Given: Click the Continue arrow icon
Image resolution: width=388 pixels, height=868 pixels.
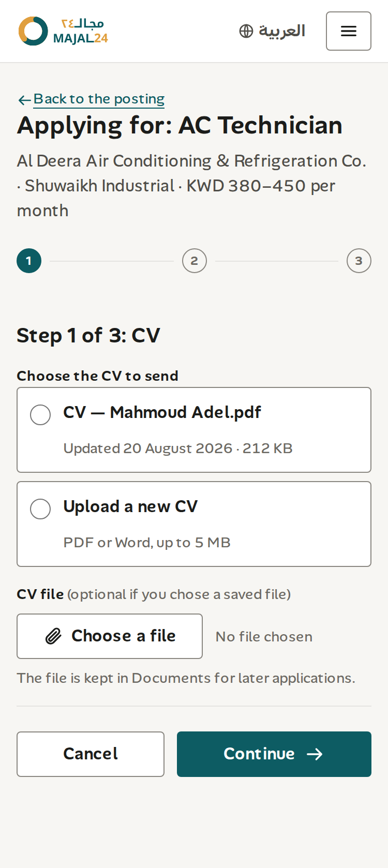Looking at the screenshot, I should (315, 754).
